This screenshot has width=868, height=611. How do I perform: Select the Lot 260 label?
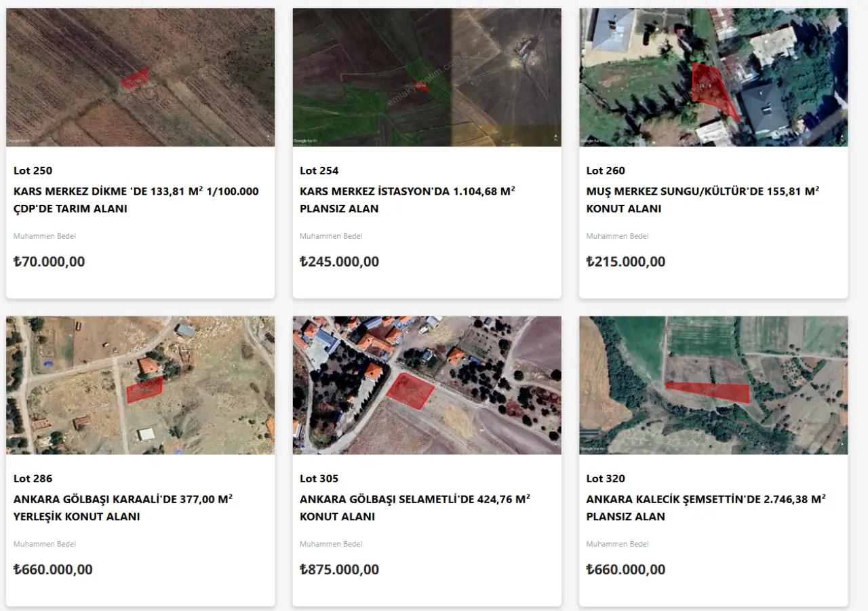[x=606, y=170]
